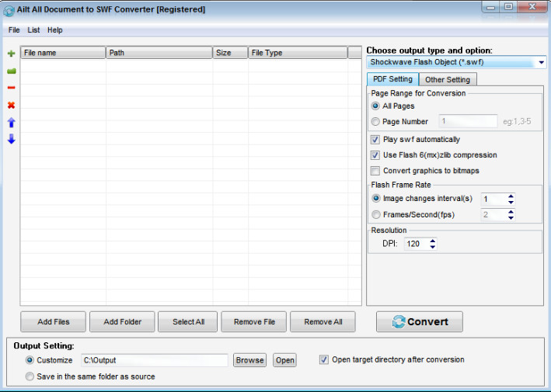Click the green add folder sidebar icon

11,71
